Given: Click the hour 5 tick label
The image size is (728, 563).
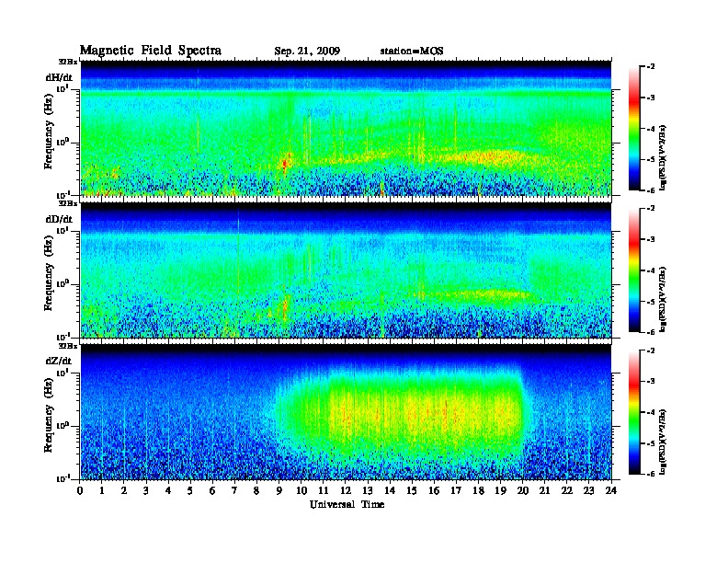Looking at the screenshot, I should (x=190, y=491).
